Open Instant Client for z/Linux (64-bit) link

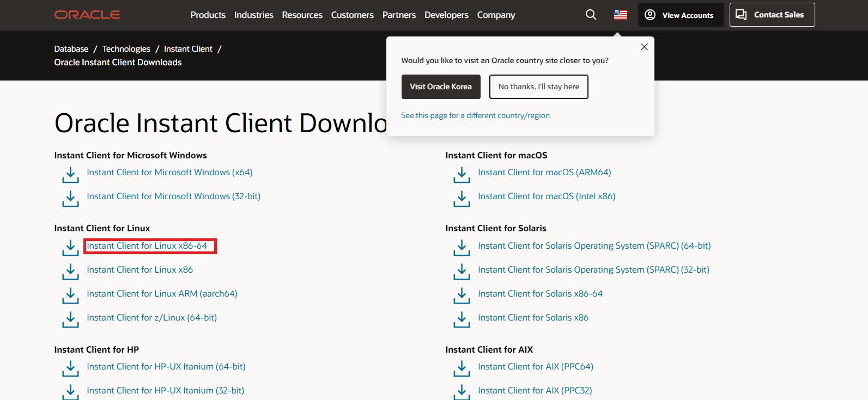pyautogui.click(x=151, y=317)
